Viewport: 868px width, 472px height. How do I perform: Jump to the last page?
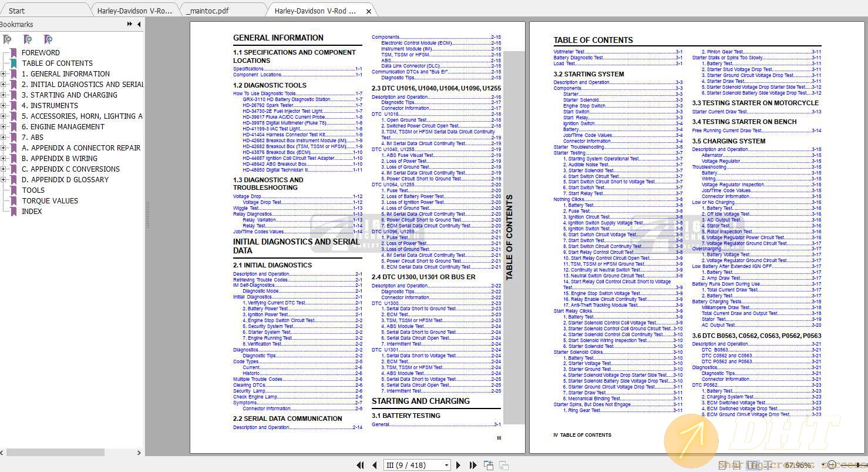coord(473,465)
